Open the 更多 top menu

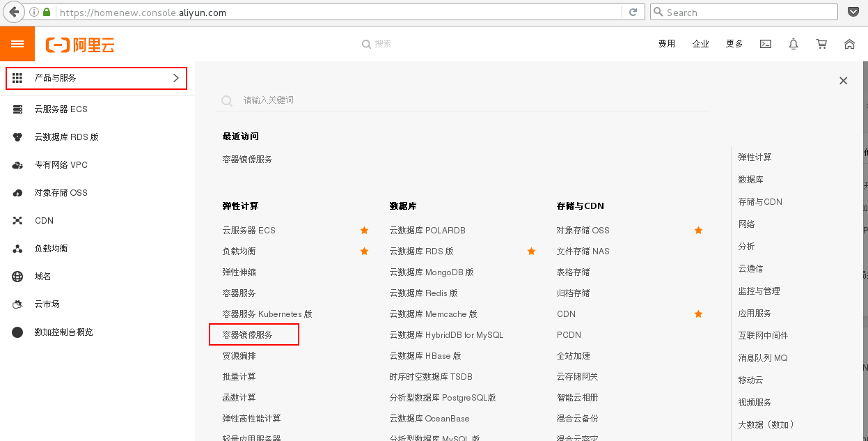coord(734,44)
